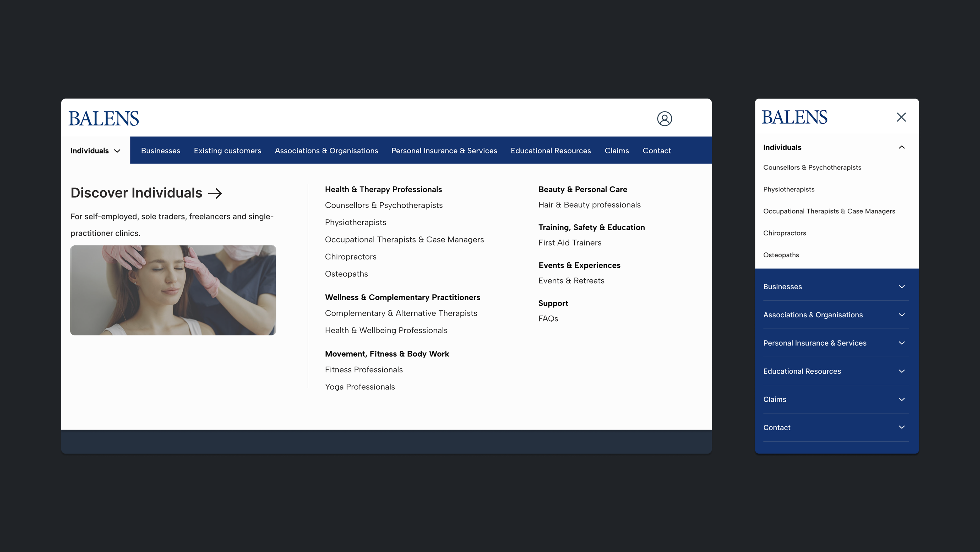Collapse the Individuals section in mobile menu
This screenshot has width=980, height=552.
point(901,147)
